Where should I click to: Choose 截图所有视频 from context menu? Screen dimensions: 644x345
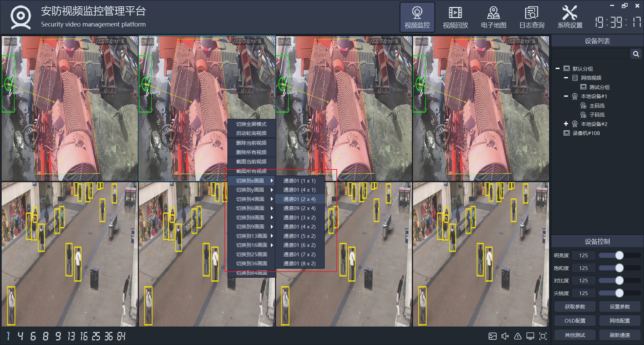[x=251, y=171]
